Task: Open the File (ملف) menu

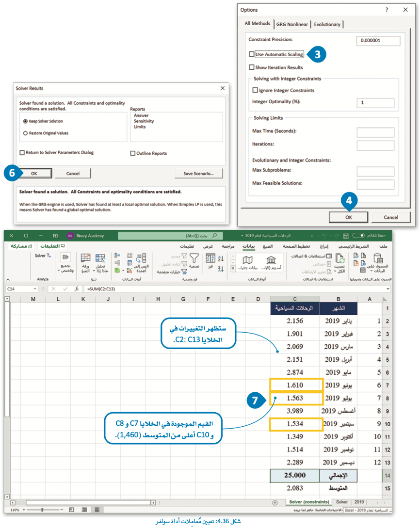Action: click(383, 246)
